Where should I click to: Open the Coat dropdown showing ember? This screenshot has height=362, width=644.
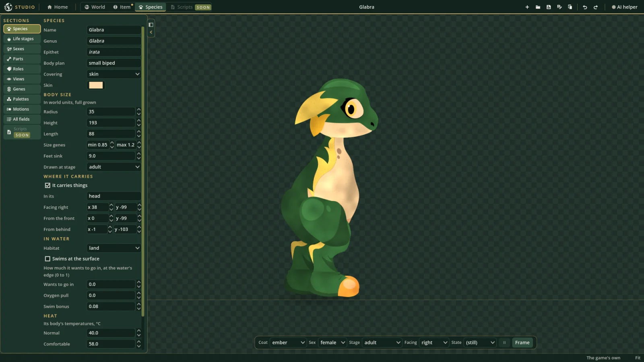[x=288, y=343]
